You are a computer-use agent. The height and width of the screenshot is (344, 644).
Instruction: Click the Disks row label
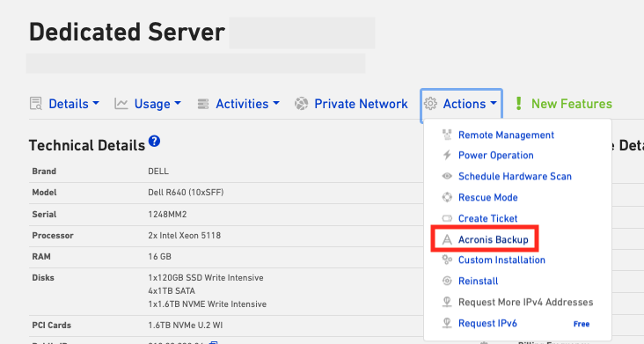click(43, 278)
